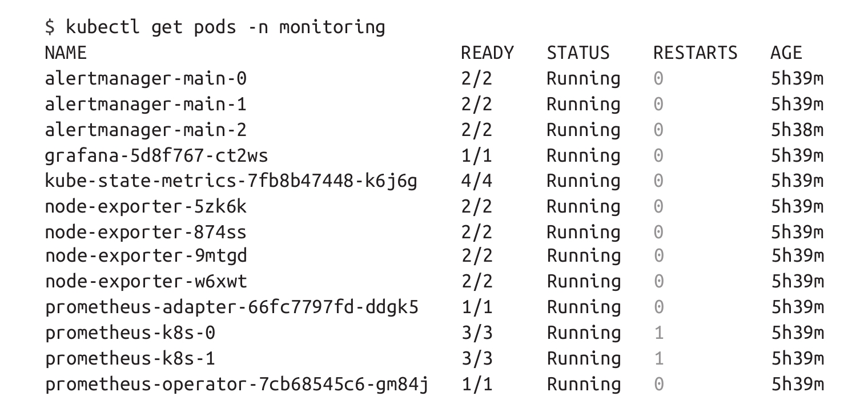
Task: Click the STATUS column header
Action: coord(578,53)
